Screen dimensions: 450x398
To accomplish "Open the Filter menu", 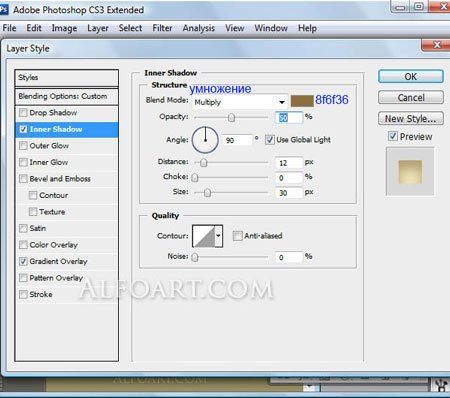I will [162, 28].
